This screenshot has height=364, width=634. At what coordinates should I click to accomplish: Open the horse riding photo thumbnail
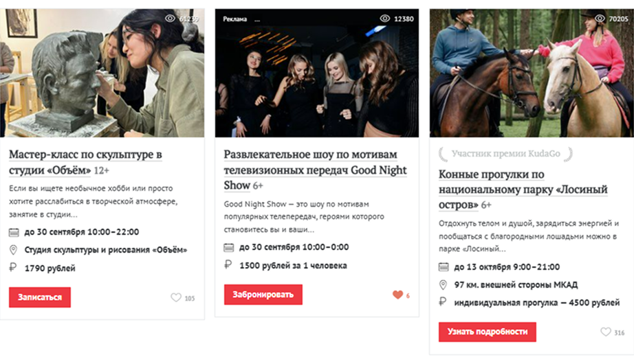532,73
